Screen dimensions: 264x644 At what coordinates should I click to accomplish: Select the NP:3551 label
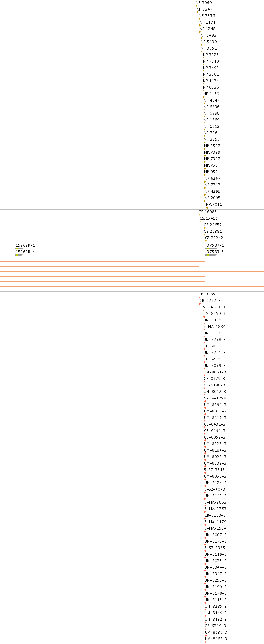pos(209,48)
